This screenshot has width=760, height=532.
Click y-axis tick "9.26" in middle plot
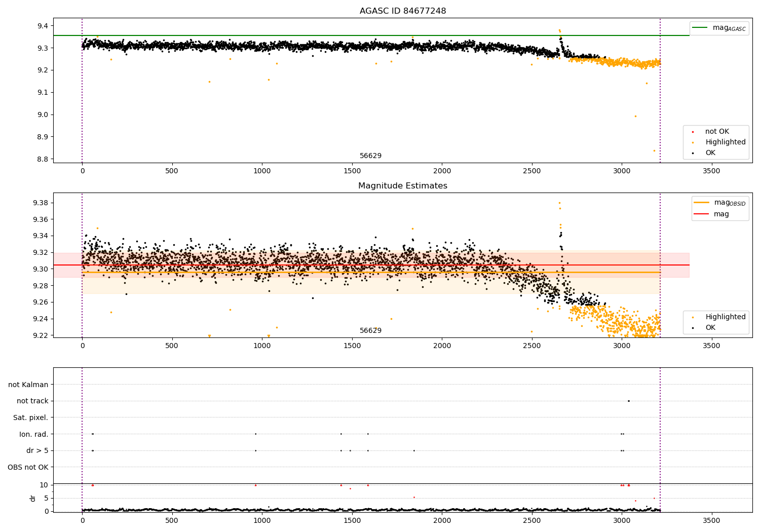(x=41, y=302)
